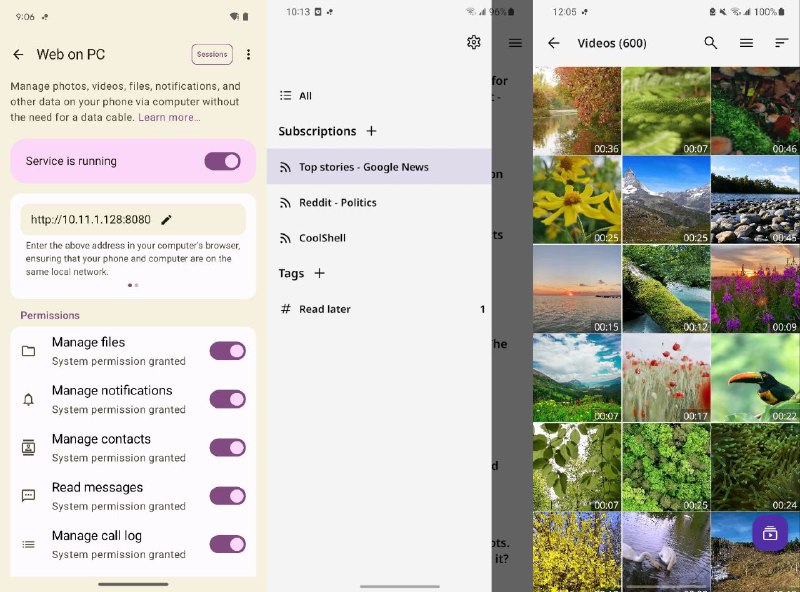Open the toucan video thumbnail

[755, 377]
